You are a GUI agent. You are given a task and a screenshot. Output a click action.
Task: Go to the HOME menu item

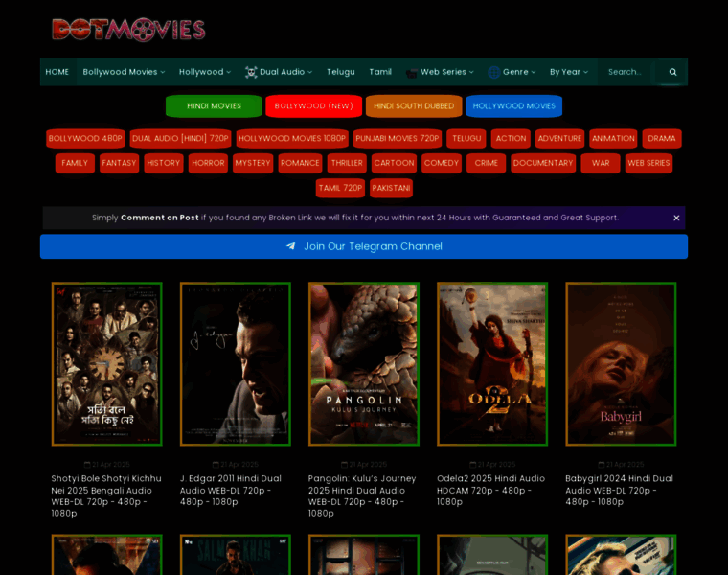[57, 72]
